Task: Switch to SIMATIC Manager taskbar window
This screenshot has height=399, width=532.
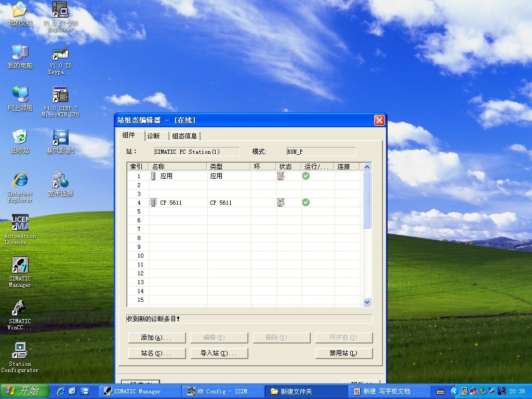Action: click(139, 392)
